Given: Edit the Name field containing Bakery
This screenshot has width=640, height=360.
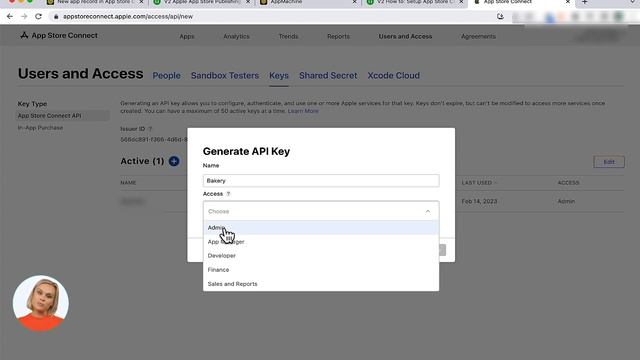Looking at the screenshot, I should [321, 180].
